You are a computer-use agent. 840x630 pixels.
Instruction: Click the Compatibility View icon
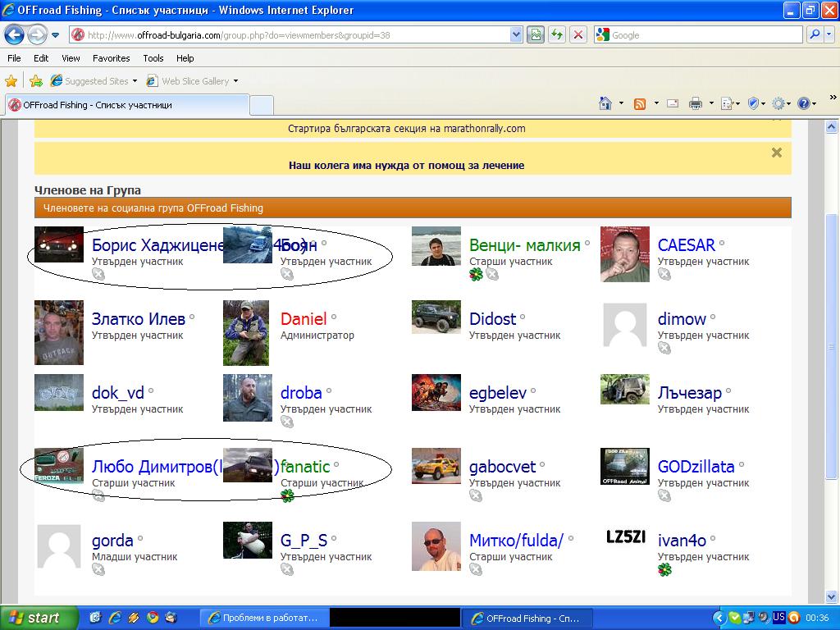tap(536, 35)
